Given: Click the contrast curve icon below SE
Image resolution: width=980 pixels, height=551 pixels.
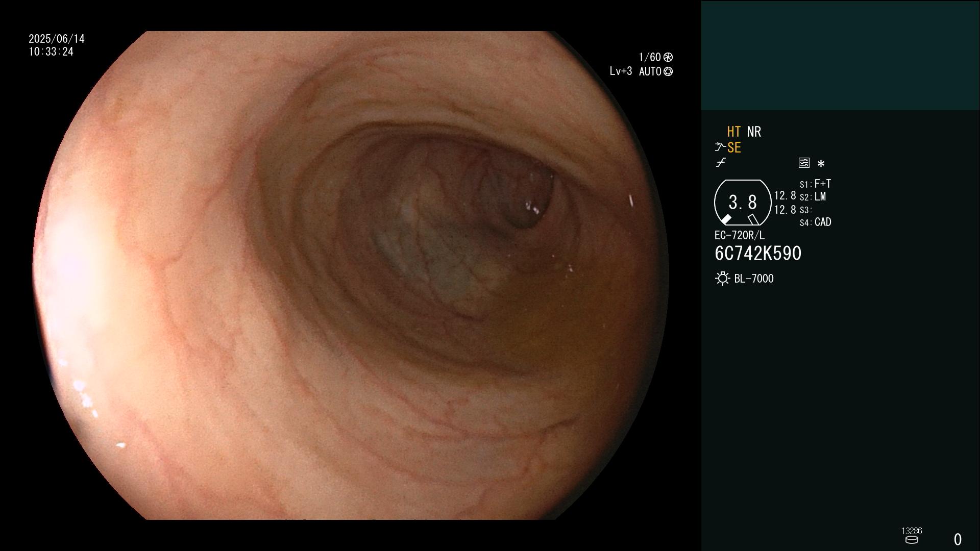Looking at the screenshot, I should 721,163.
